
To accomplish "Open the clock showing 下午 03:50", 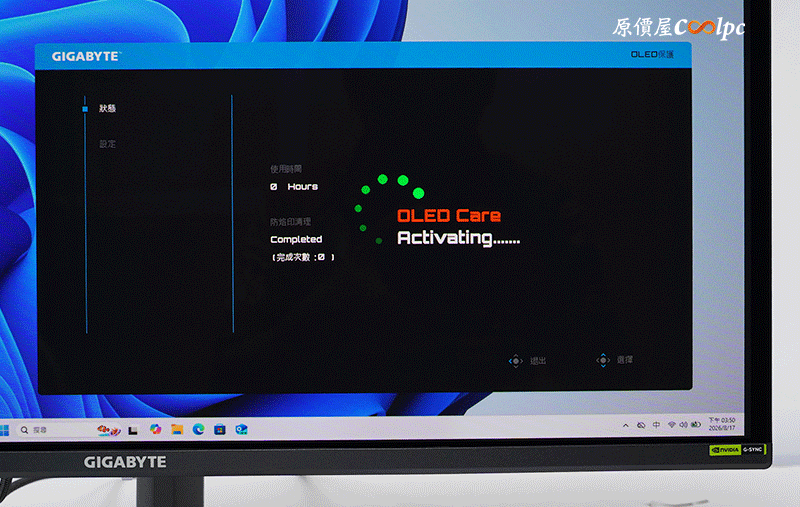I will [x=721, y=424].
